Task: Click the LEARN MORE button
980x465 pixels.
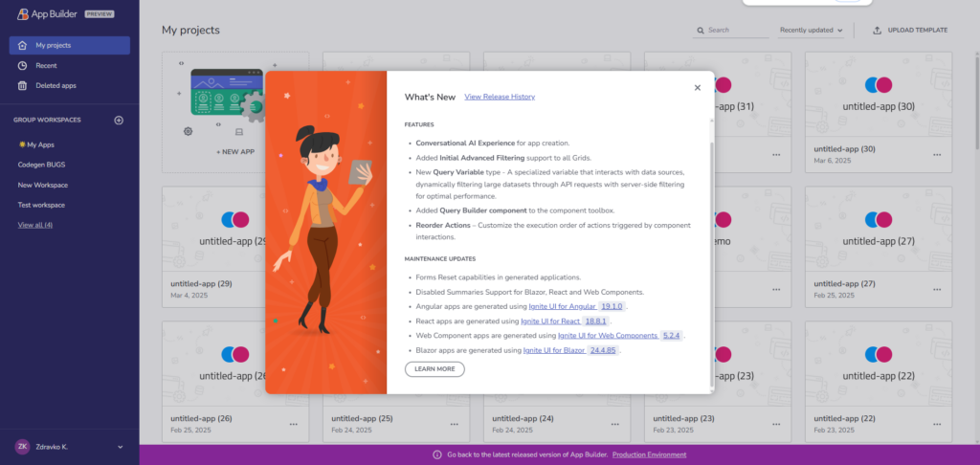Action: coord(435,368)
